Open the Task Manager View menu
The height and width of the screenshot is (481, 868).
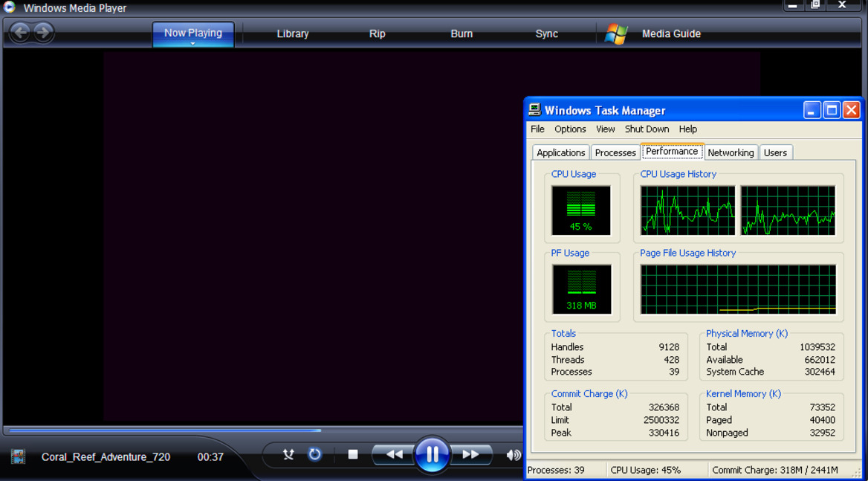[x=605, y=129]
